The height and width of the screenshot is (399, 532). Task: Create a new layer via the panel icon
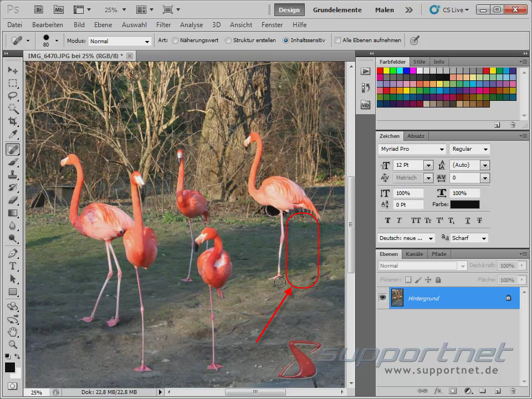click(497, 391)
